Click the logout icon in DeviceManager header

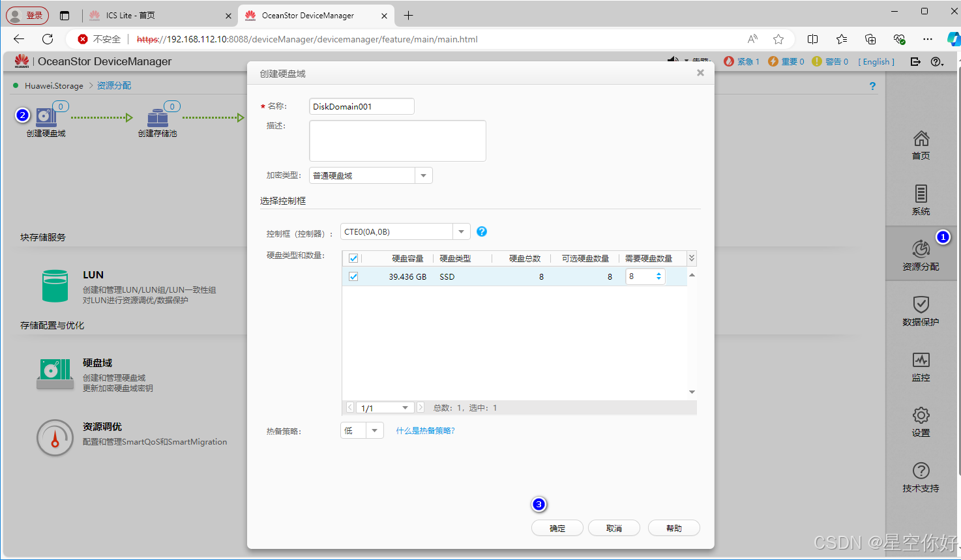[915, 62]
